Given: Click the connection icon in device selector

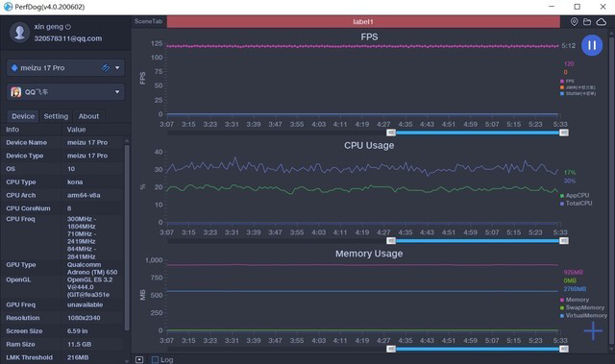Looking at the screenshot, I should coord(106,68).
